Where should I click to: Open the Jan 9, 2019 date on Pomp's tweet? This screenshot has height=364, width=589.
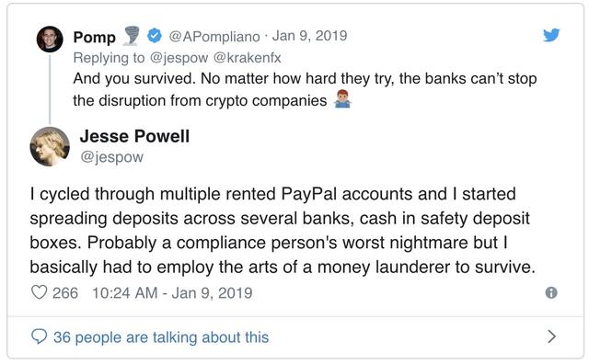[x=309, y=36]
